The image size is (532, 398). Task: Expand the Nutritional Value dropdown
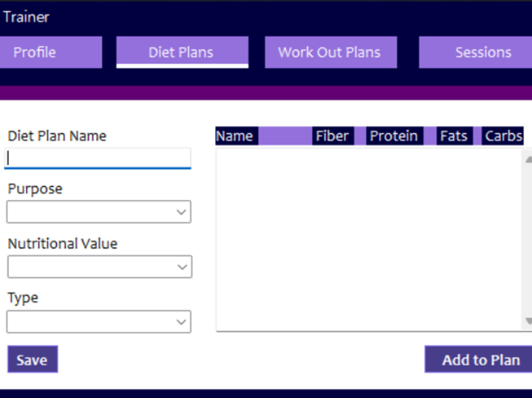pos(99,266)
